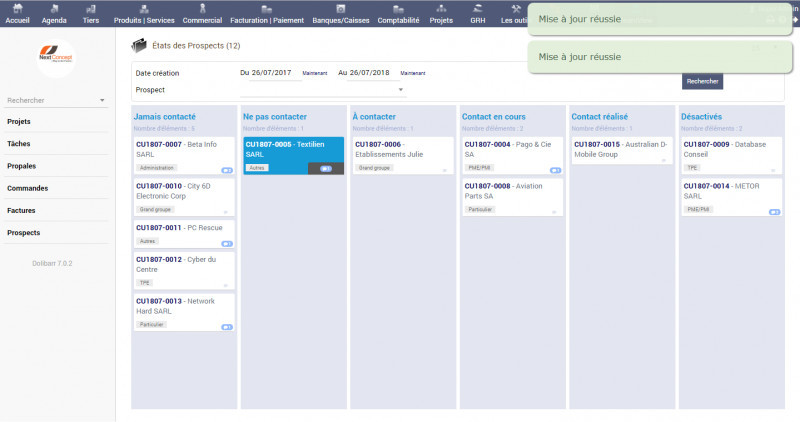
Task: Click the Ne pas contacter column header
Action: [274, 117]
